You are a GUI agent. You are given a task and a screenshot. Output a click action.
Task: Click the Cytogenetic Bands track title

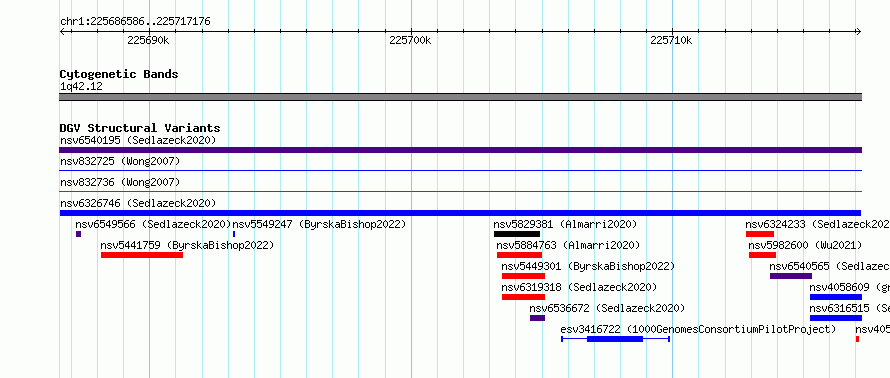[x=119, y=74]
